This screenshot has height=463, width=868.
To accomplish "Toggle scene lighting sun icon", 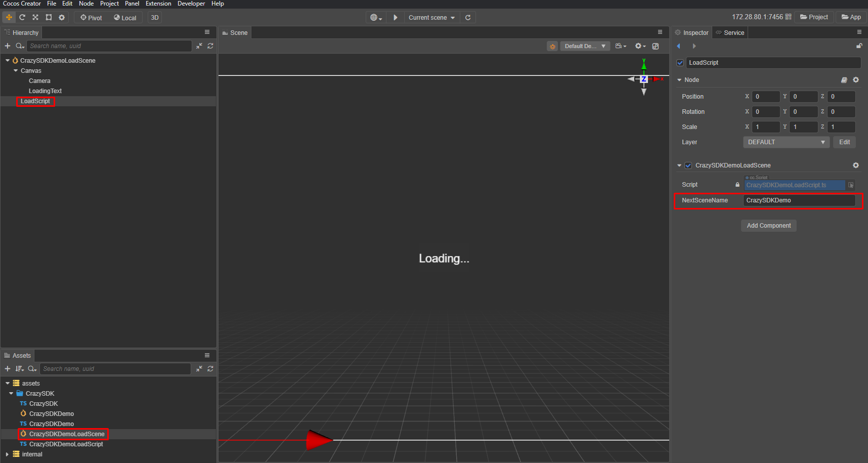I will (x=552, y=46).
